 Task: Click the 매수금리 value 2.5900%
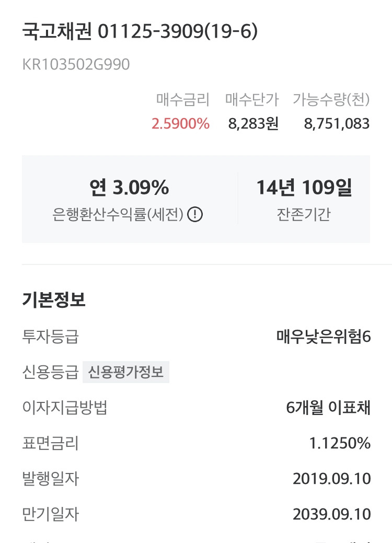[x=180, y=124]
